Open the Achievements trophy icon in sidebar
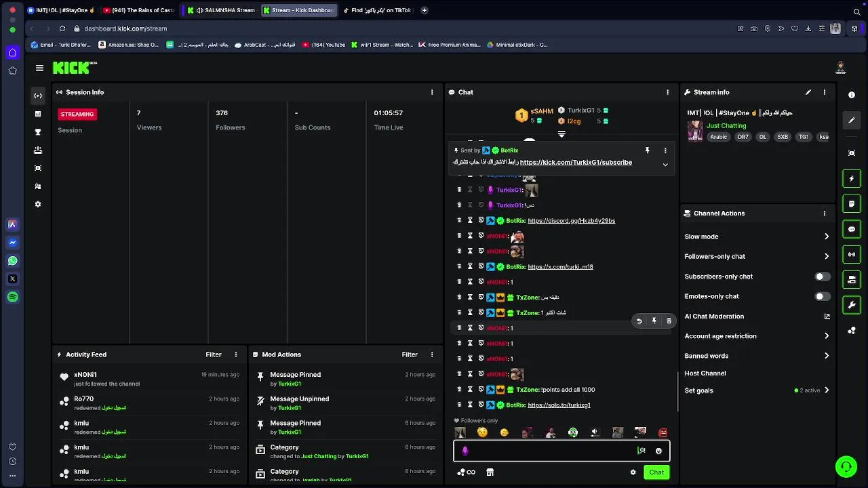The image size is (868, 488). (38, 132)
